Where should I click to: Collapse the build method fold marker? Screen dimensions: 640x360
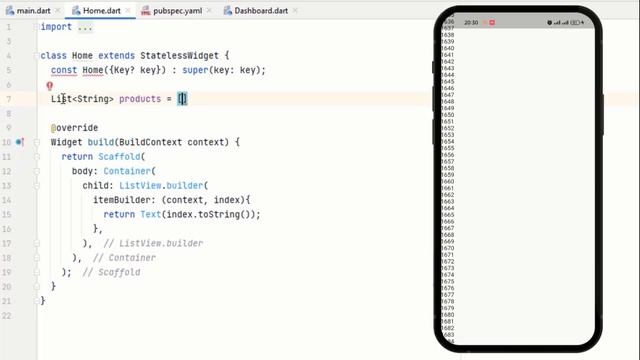point(36,142)
